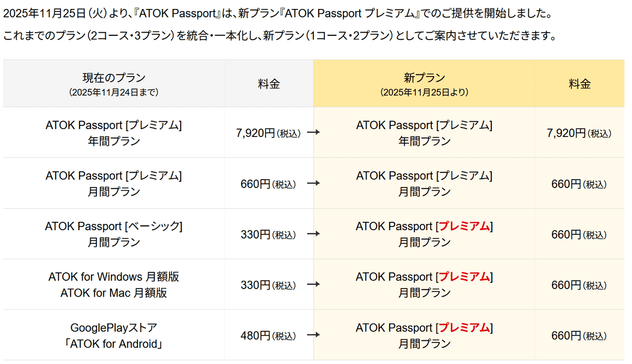
Task: Click the ATOK for Windows 月額版 text
Action: click(x=114, y=277)
